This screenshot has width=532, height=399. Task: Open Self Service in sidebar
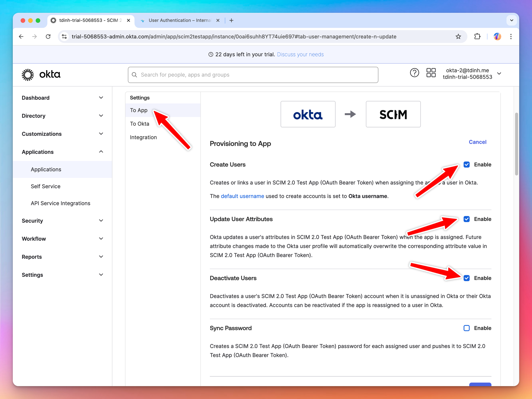[45, 186]
